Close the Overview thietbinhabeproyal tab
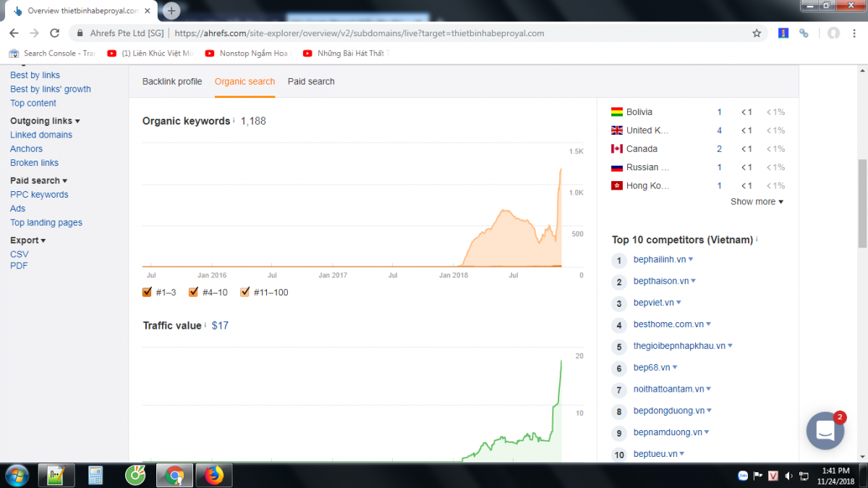Viewport: 868px width, 488px height. coord(148,11)
